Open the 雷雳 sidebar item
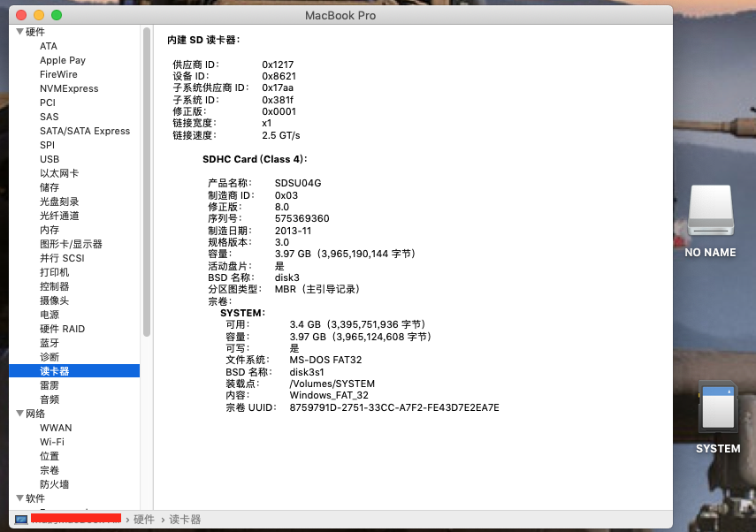The image size is (756, 532). pos(50,385)
